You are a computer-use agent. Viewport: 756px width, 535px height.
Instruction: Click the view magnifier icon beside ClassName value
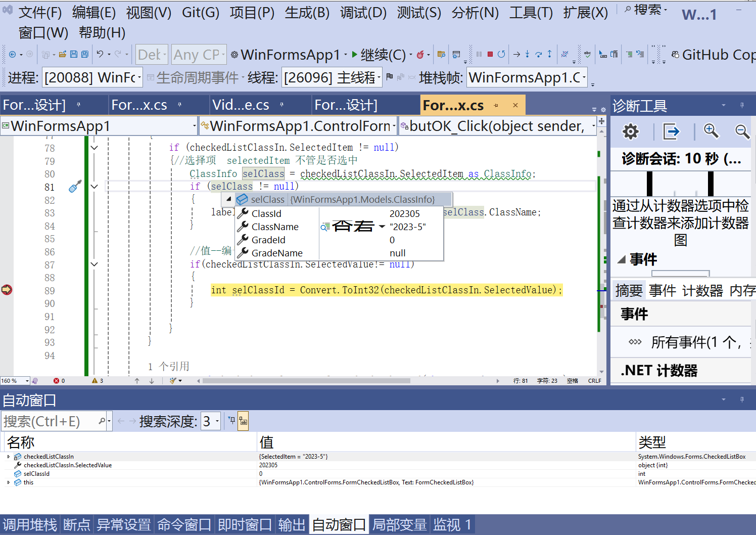tap(325, 227)
